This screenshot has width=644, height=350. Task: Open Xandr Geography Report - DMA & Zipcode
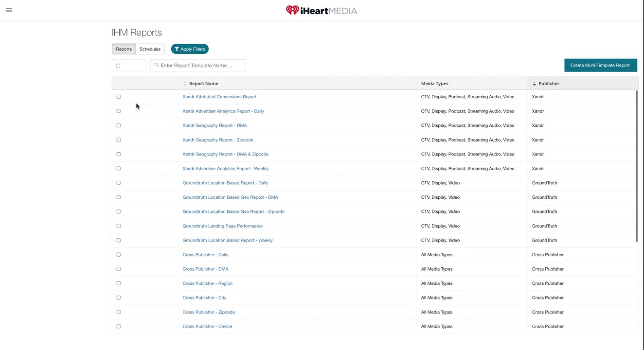point(225,154)
